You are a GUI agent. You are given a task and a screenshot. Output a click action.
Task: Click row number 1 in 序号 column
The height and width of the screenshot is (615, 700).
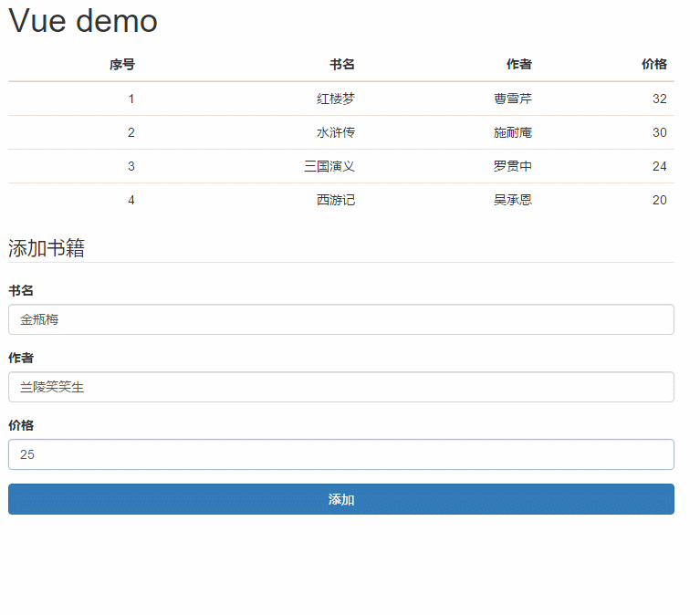[x=131, y=99]
